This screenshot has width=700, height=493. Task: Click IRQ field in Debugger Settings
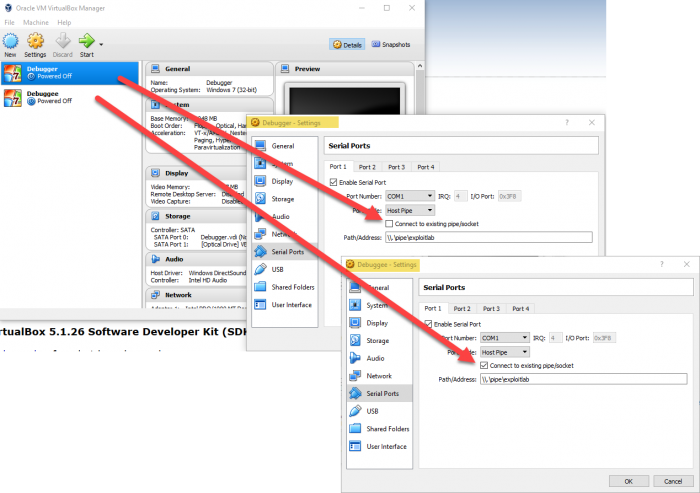click(460, 196)
